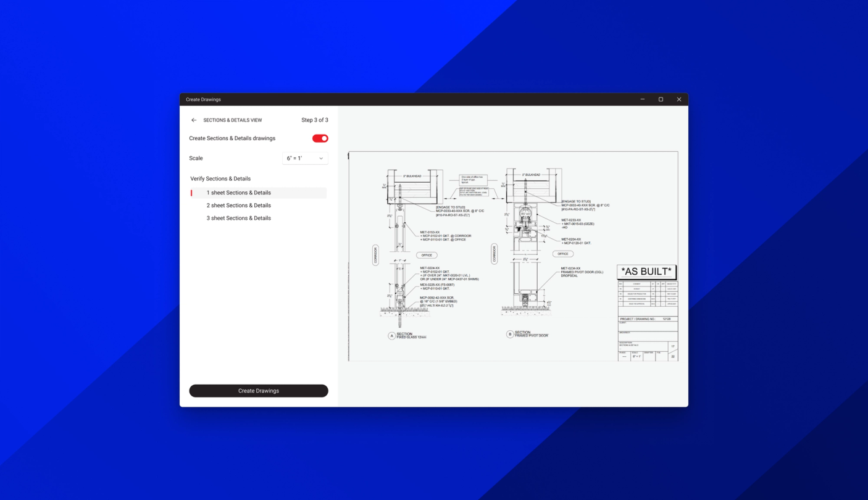Click the 'Verify Sections & Details' heading

click(220, 179)
